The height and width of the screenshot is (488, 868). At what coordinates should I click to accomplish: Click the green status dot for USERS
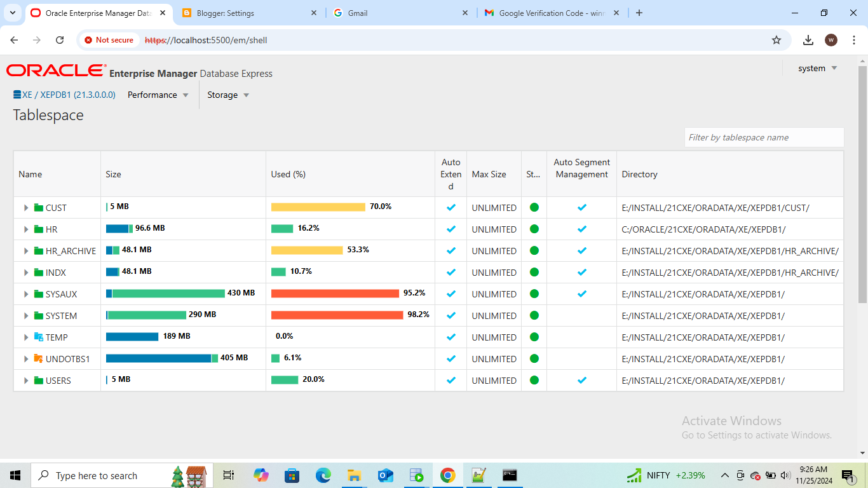pyautogui.click(x=534, y=380)
